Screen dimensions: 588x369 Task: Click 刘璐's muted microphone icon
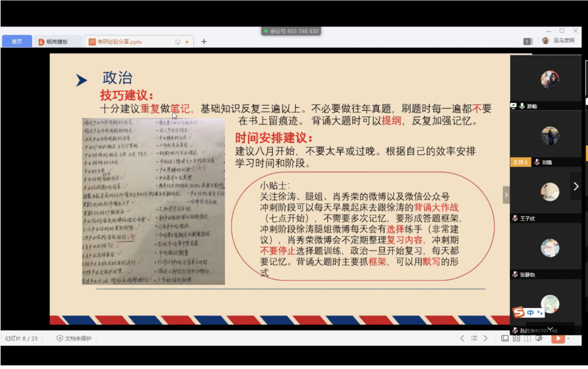tap(537, 162)
